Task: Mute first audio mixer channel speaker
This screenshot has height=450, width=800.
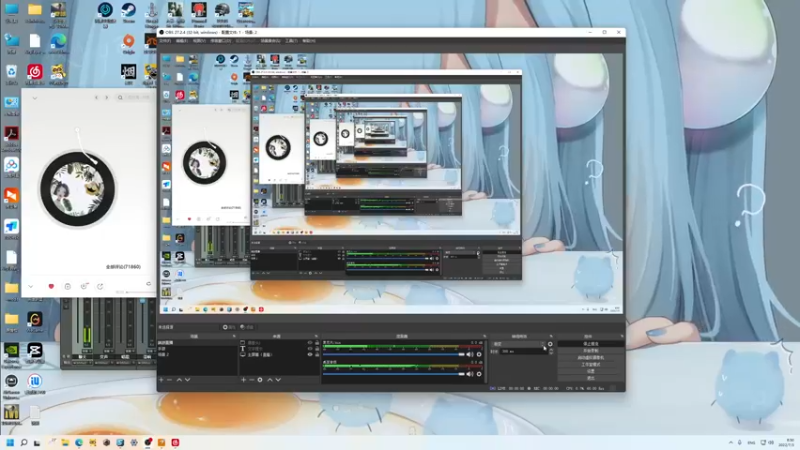Action: pyautogui.click(x=470, y=354)
